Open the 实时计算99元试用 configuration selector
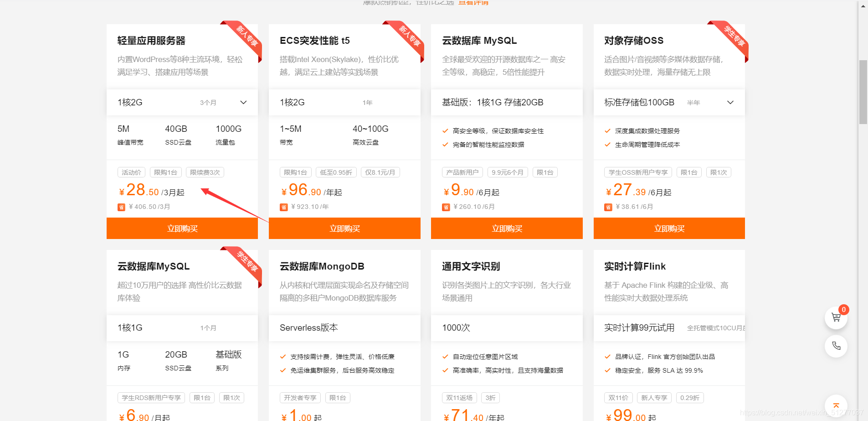Image resolution: width=868 pixels, height=421 pixels. pyautogui.click(x=669, y=327)
